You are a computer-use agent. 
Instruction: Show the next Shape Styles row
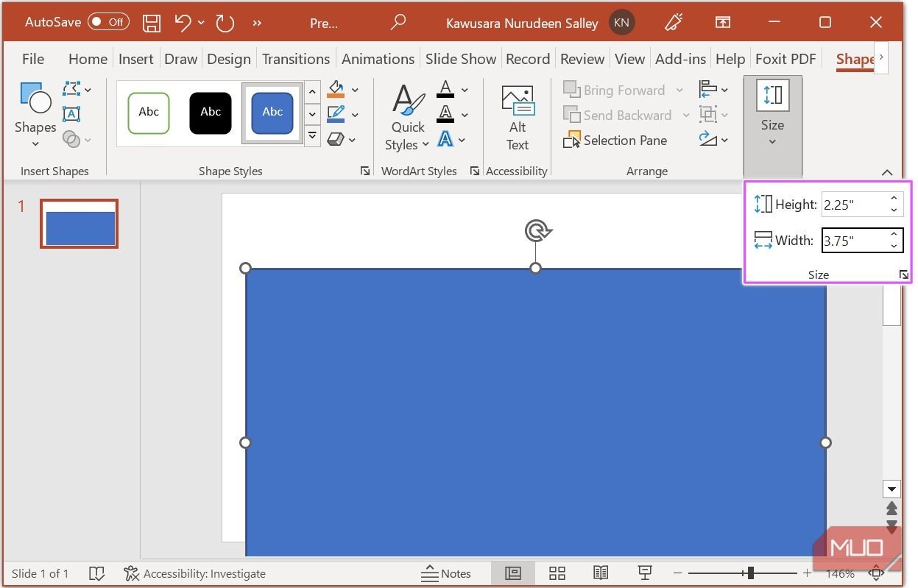tap(312, 115)
